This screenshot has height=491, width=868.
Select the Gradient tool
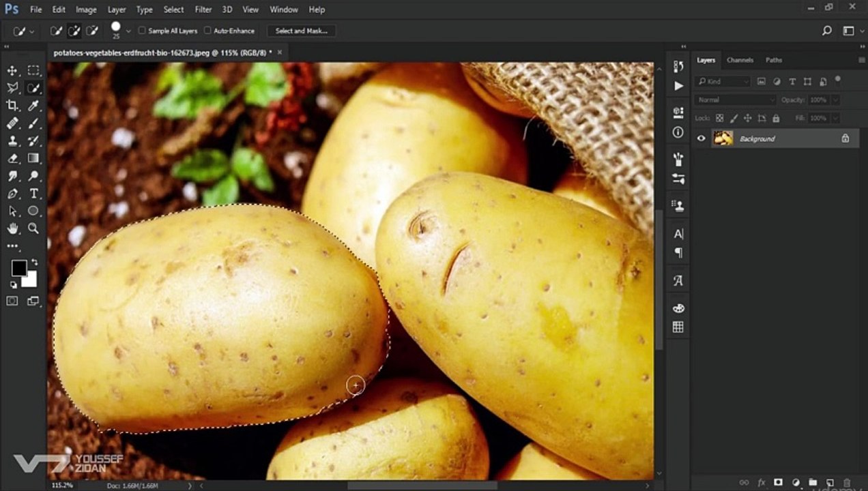click(33, 158)
